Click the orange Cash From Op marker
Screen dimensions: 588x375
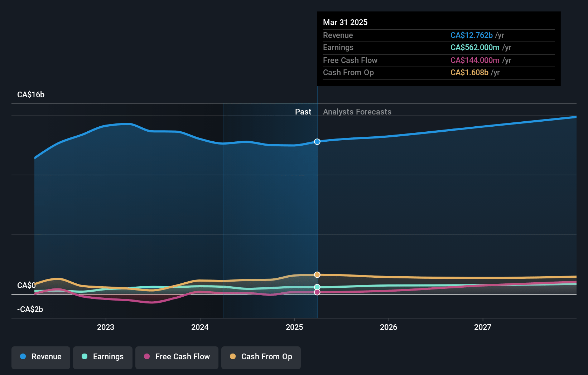[x=317, y=274]
